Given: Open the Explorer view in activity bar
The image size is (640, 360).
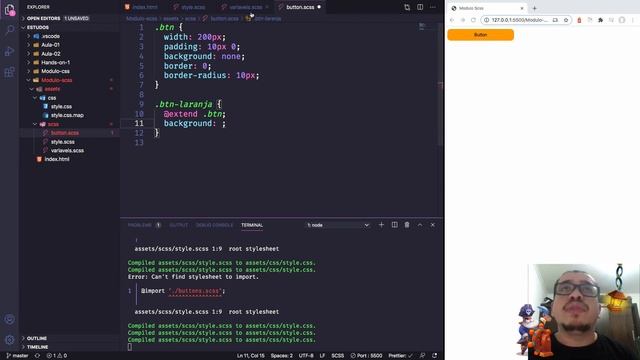Looking at the screenshot, I should point(9,9).
